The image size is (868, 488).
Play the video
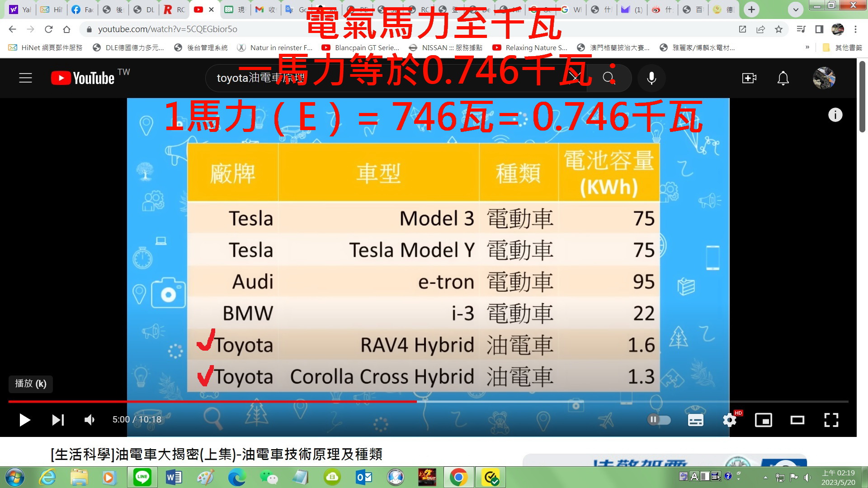24,420
